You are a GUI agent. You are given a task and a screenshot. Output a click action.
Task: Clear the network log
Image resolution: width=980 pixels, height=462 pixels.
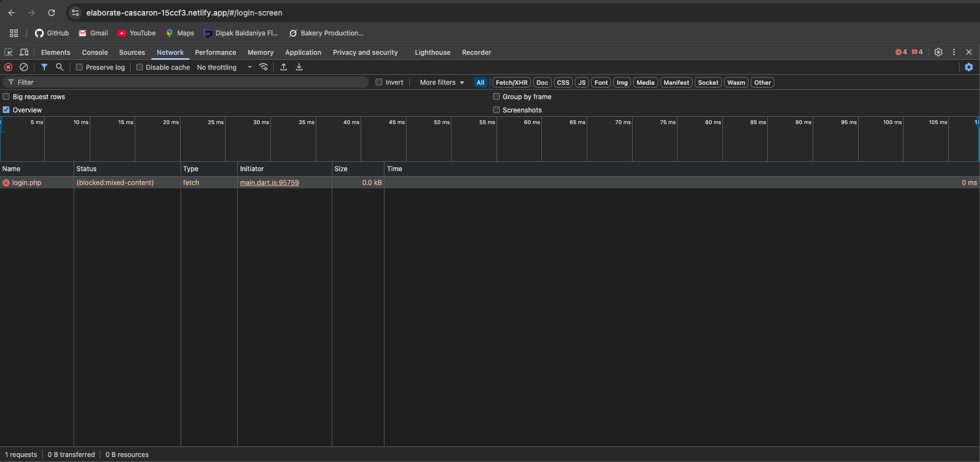pyautogui.click(x=24, y=67)
